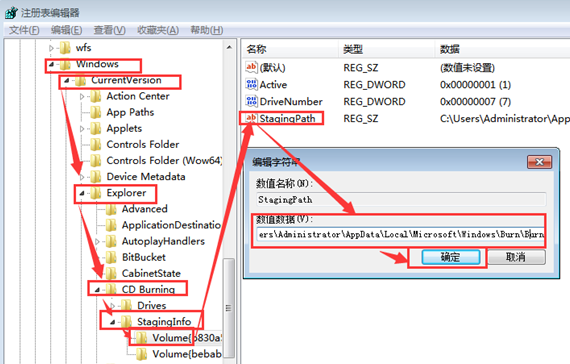Click the 数据 column header
The image size is (570, 364).
502,49
